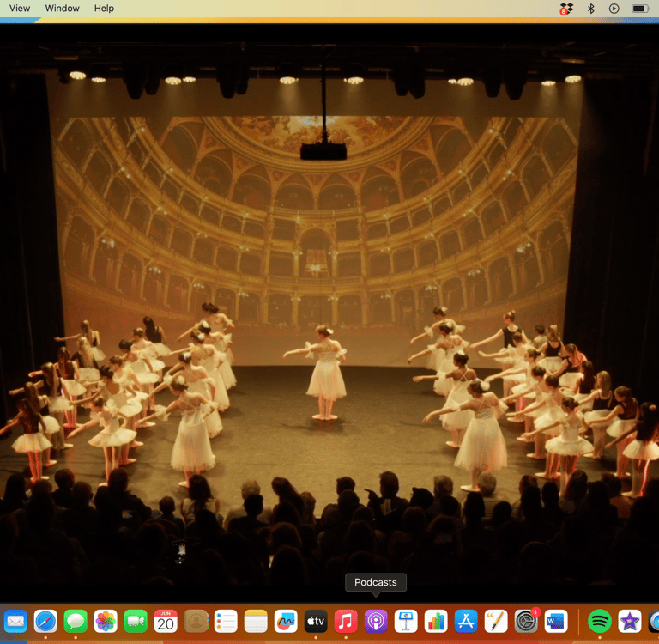Launch Numbers from the Dock
Screen dimensions: 659x644
click(436, 621)
